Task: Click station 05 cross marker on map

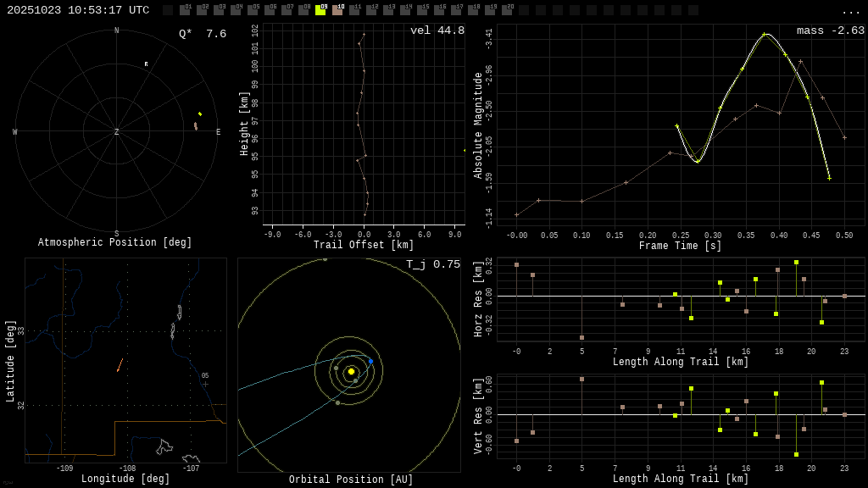Action: [x=205, y=384]
